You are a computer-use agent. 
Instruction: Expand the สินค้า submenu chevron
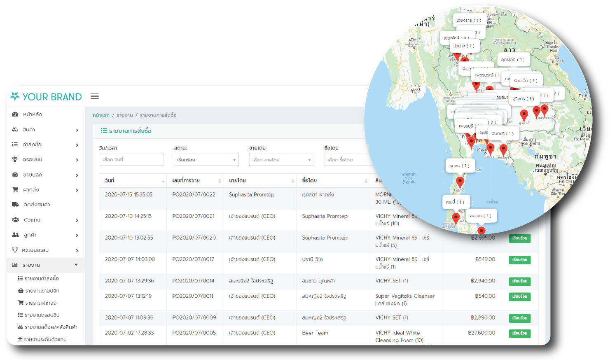click(77, 130)
